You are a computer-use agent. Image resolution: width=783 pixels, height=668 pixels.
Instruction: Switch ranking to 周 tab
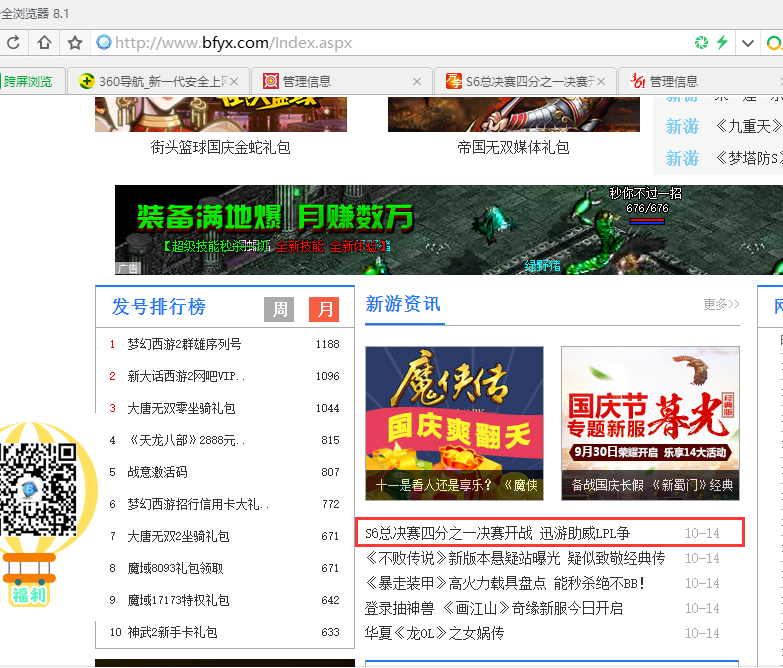click(x=279, y=310)
